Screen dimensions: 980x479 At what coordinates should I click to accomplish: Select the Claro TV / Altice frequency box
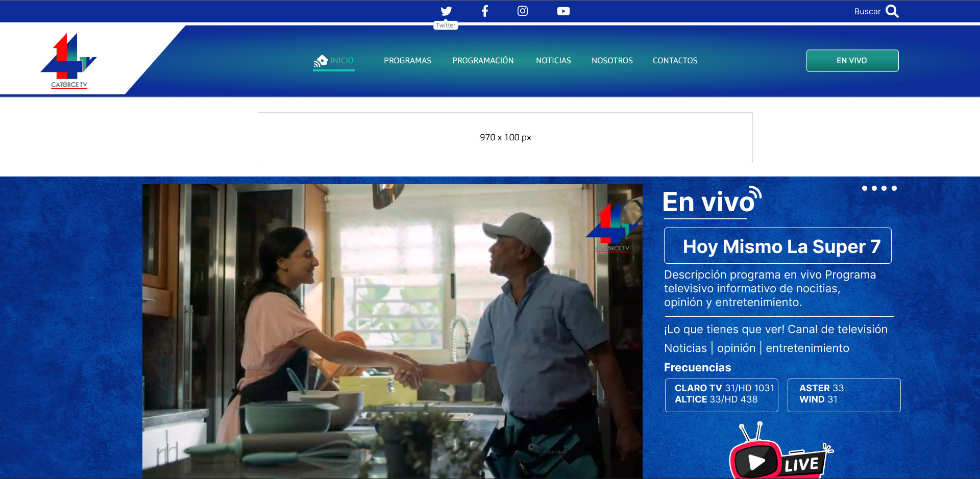(722, 395)
